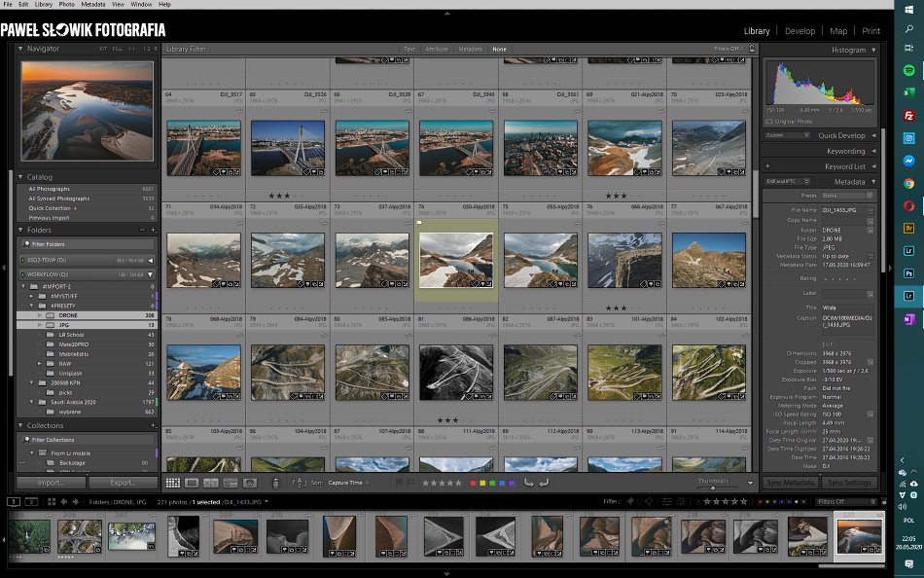Open FileZilla from the taskbar
The image size is (924, 578).
coord(908,116)
